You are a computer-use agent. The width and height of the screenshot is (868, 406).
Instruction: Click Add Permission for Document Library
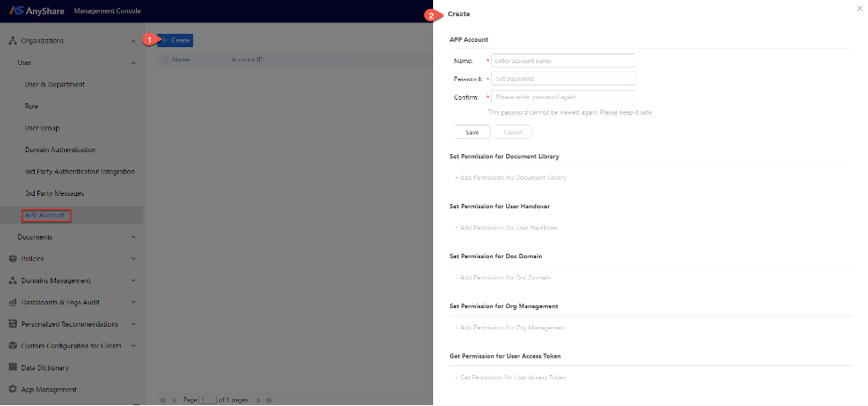click(510, 178)
